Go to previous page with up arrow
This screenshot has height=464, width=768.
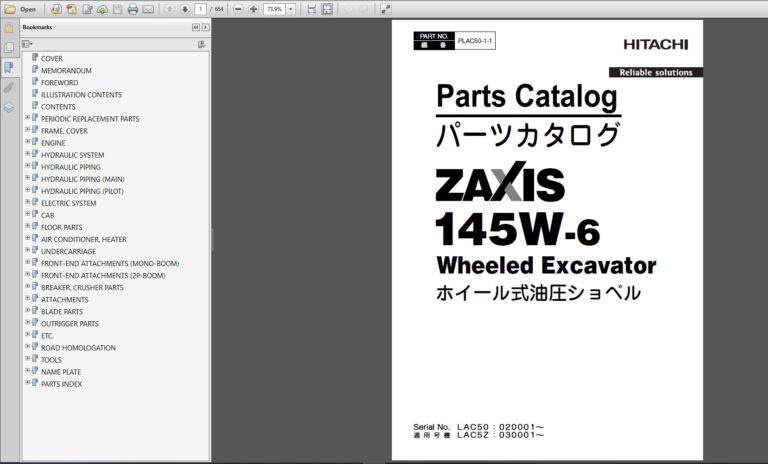click(x=169, y=9)
